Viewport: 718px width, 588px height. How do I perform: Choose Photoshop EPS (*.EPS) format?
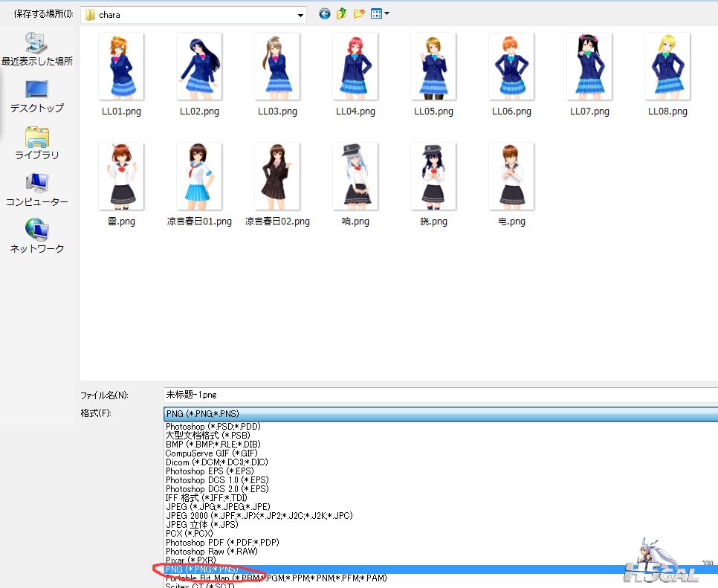click(x=210, y=471)
